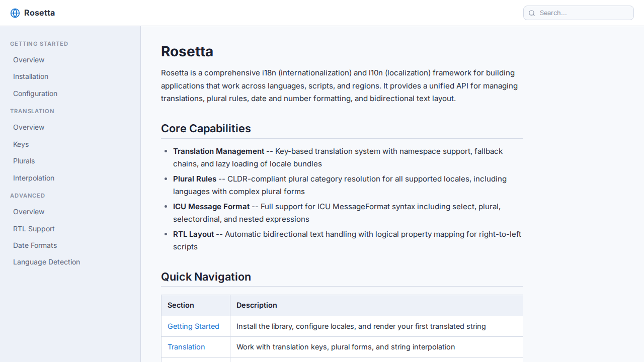Click the GETTING STARTED section header
This screenshot has height=362, width=644.
point(39,44)
